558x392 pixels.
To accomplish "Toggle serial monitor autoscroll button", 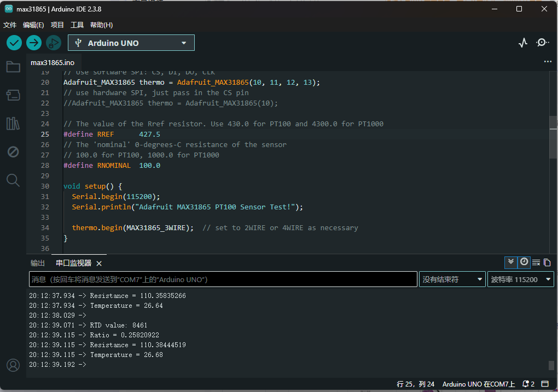I will (510, 262).
